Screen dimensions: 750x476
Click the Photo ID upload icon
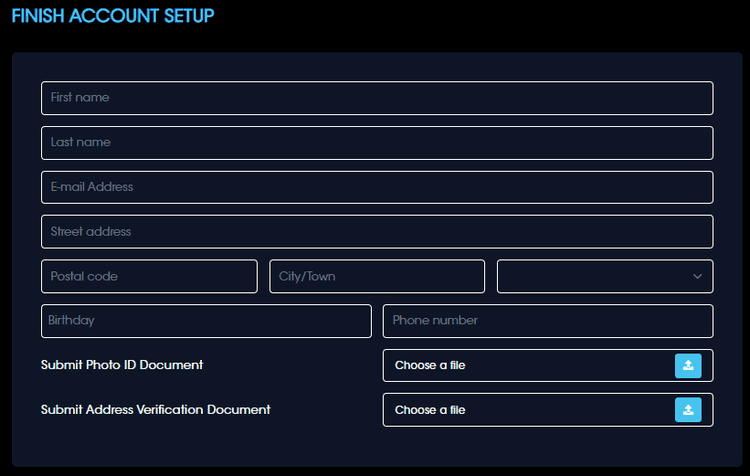tap(688, 365)
